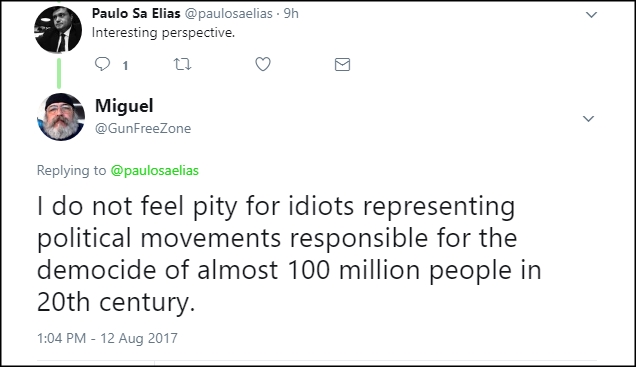Expand the options chevron on Miguel's tweet
636x367 pixels.
click(x=588, y=119)
